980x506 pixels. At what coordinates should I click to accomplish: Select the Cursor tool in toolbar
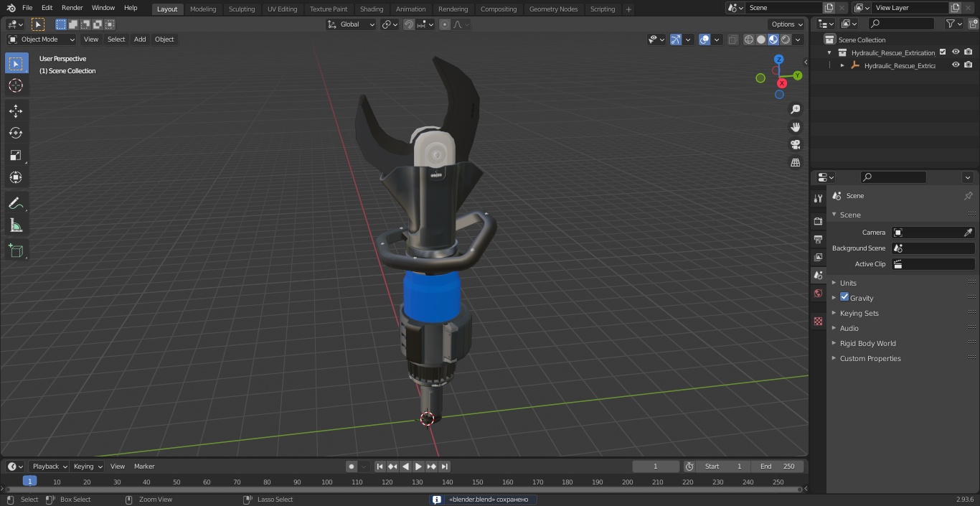(x=16, y=85)
